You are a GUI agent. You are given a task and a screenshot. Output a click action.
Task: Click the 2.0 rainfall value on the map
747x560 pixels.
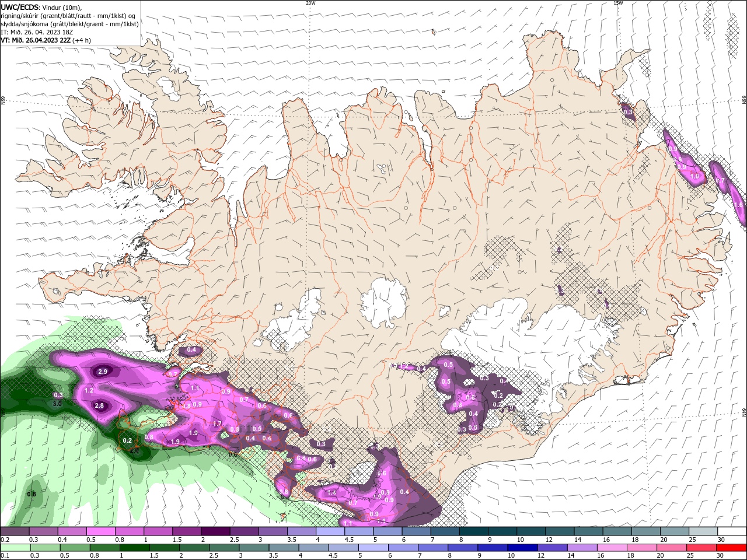tap(134, 450)
